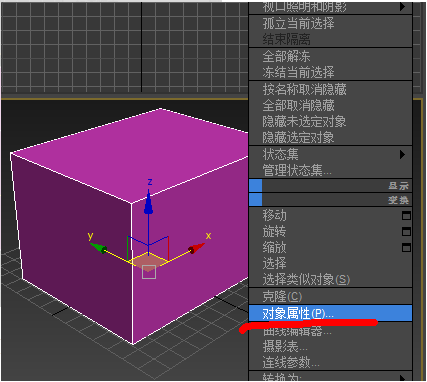Image resolution: width=427 pixels, height=382 pixels.
Task: Click the green Y axis arrow
Action: [99, 248]
